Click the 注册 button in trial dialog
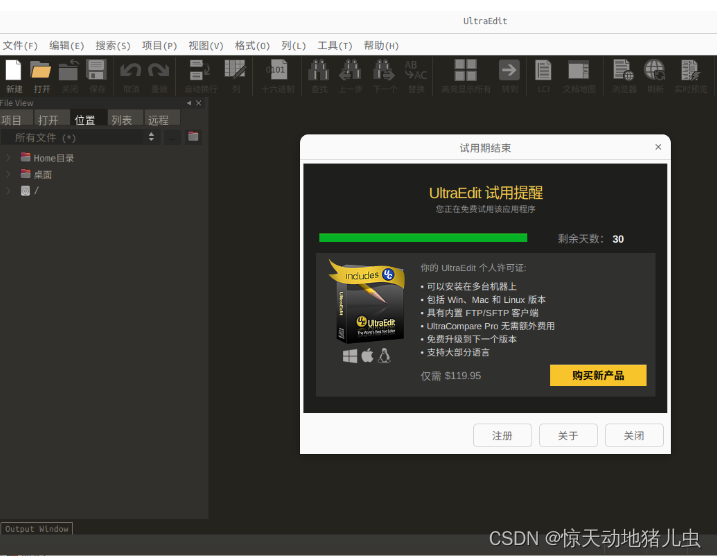 click(502, 435)
